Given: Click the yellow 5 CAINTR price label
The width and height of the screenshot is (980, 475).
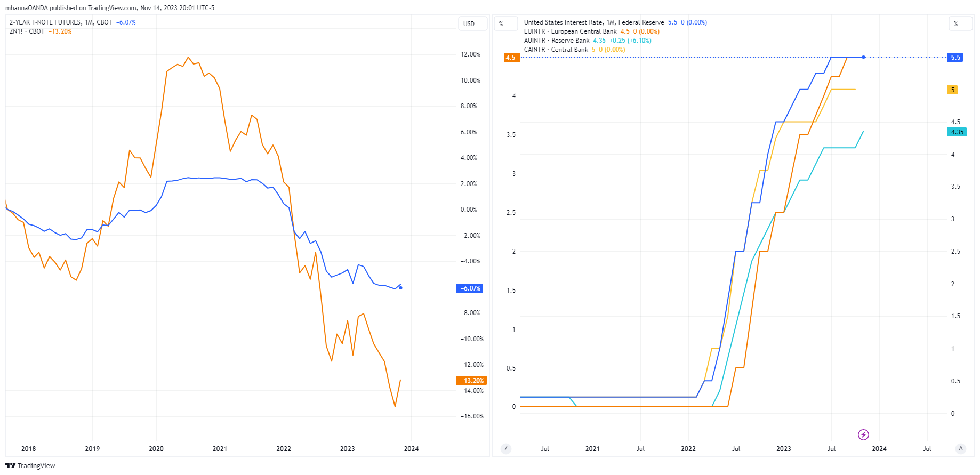Looking at the screenshot, I should pos(953,90).
